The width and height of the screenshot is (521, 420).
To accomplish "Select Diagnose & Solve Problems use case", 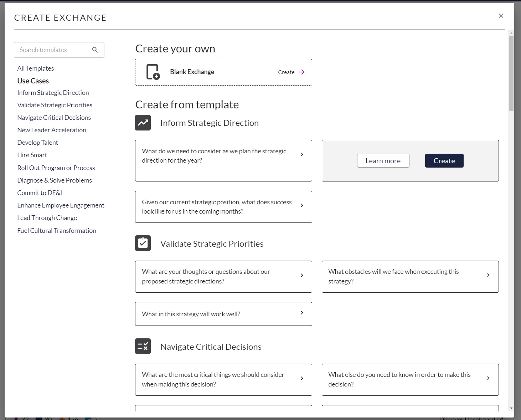I will point(55,180).
